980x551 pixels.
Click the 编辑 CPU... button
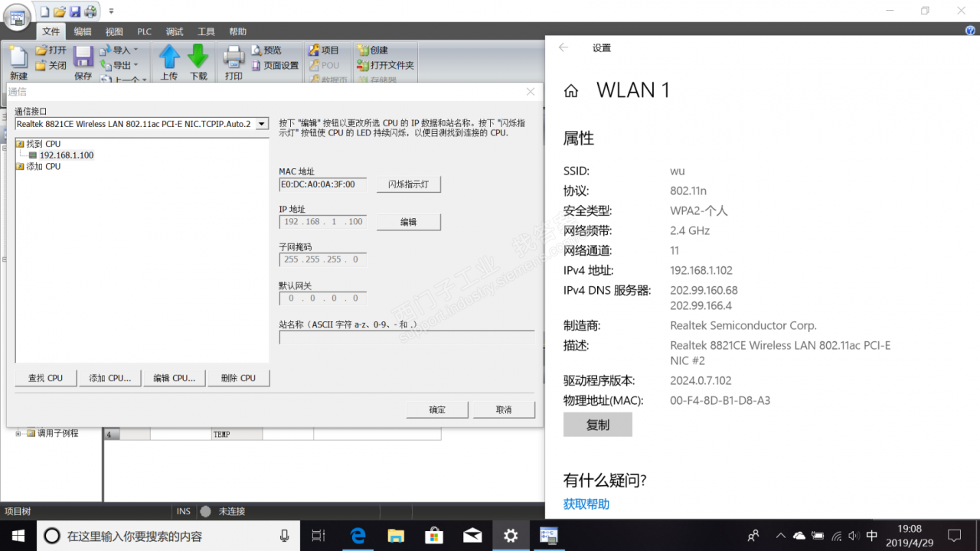175,378
